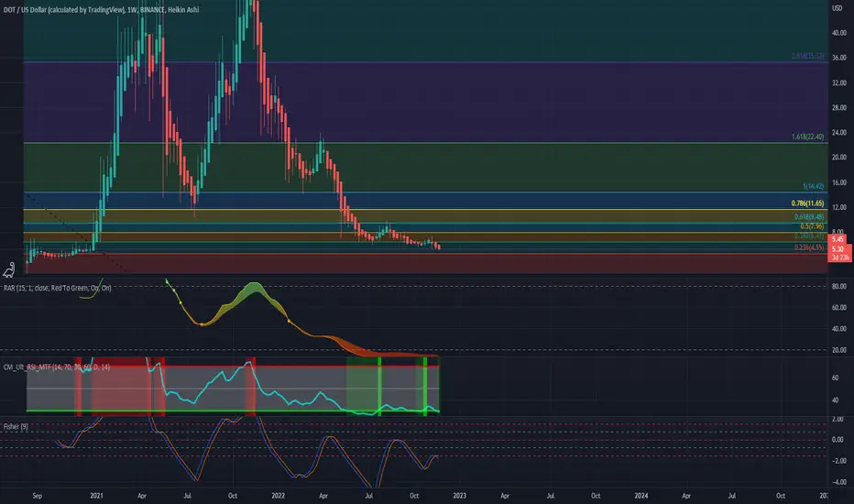Open the USD currency selector on the price axis
Image resolution: width=854 pixels, height=504 pixels.
pos(838,8)
